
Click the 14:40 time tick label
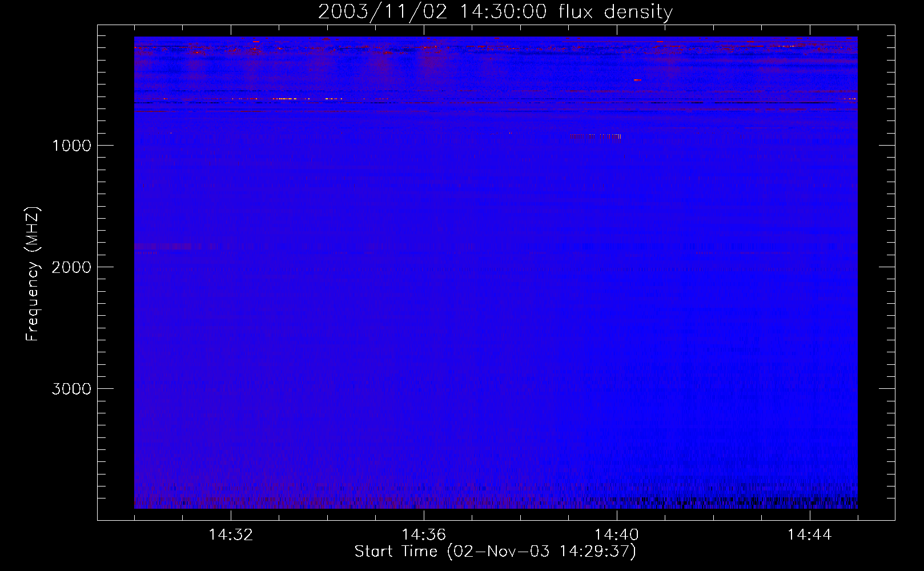tap(617, 535)
